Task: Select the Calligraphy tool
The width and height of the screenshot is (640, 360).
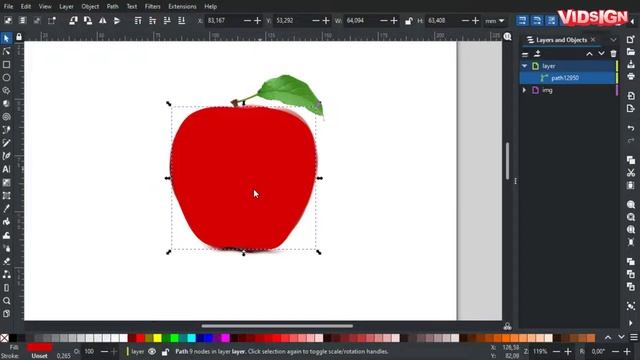Action: pos(6,156)
